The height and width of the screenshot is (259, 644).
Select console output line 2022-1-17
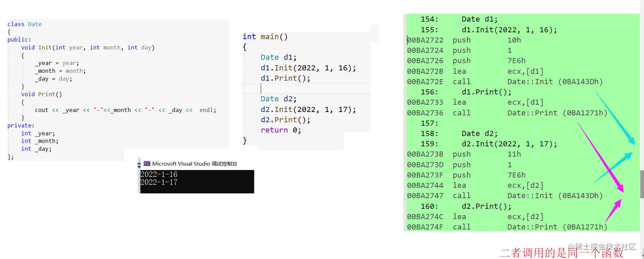click(159, 182)
